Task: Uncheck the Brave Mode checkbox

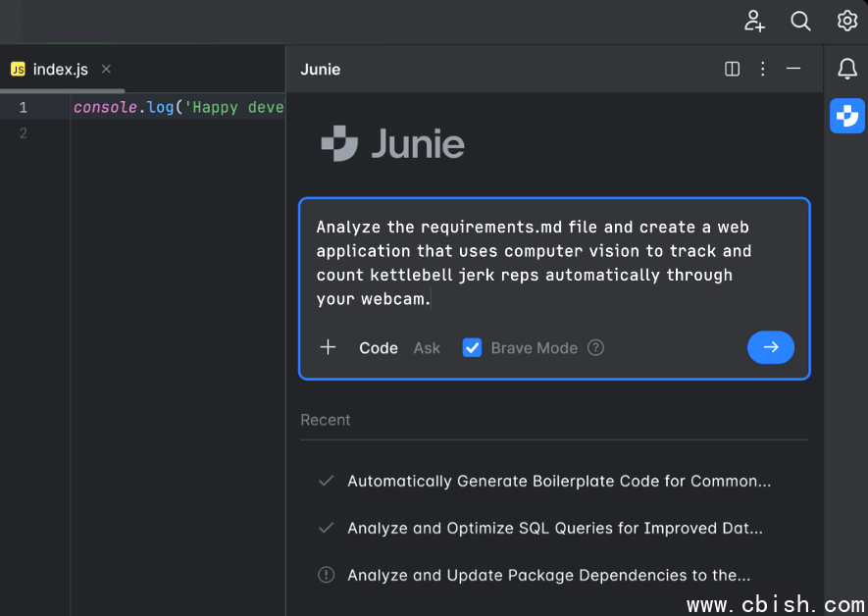Action: pyautogui.click(x=472, y=347)
